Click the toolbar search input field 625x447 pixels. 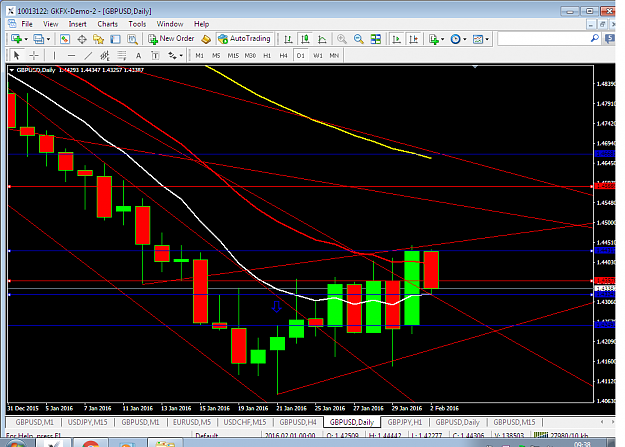point(544,39)
